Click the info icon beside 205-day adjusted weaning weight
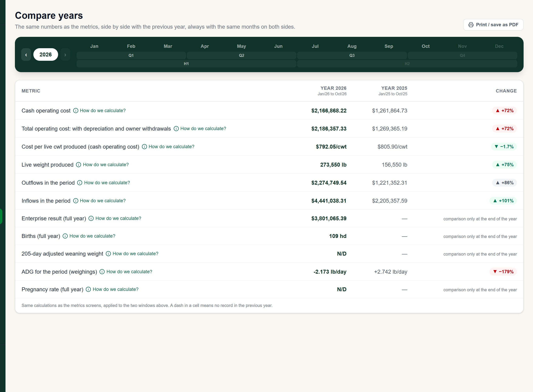 coord(108,254)
